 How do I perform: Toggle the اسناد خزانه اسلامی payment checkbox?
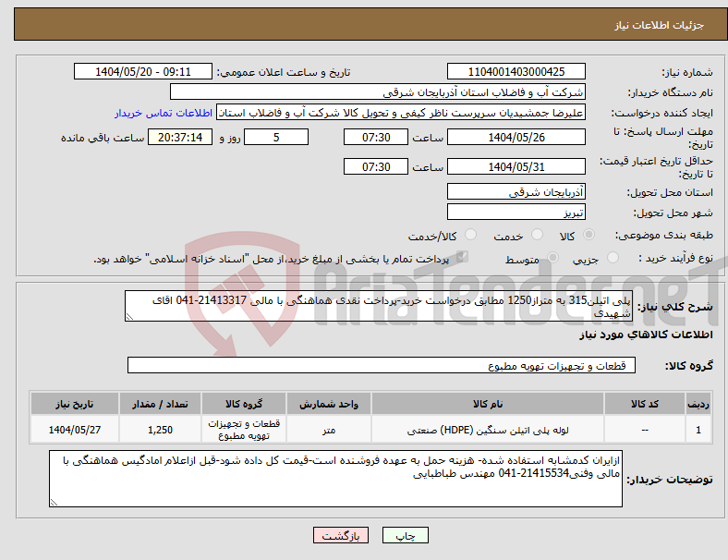tap(462, 257)
